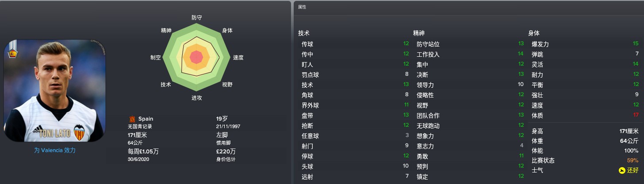644x184 pixels.
Task: Open Toni Lato's portrait photo
Action: point(55,91)
